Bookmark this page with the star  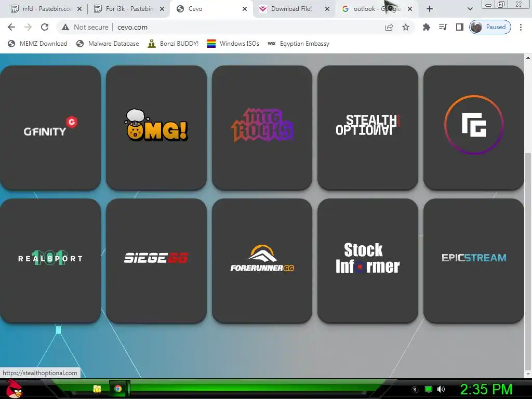[406, 27]
